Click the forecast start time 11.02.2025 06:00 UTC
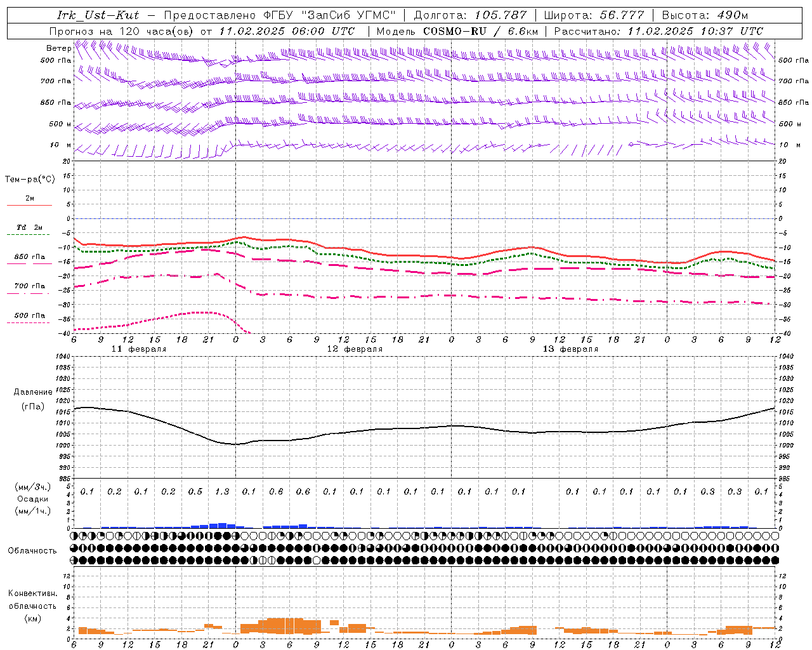Viewport: 812px width, 650px height. [287, 31]
